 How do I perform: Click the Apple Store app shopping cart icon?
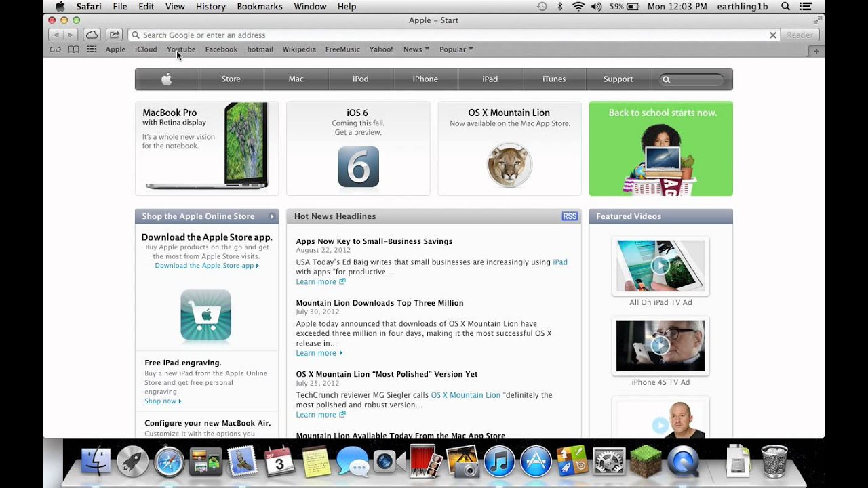click(x=205, y=315)
